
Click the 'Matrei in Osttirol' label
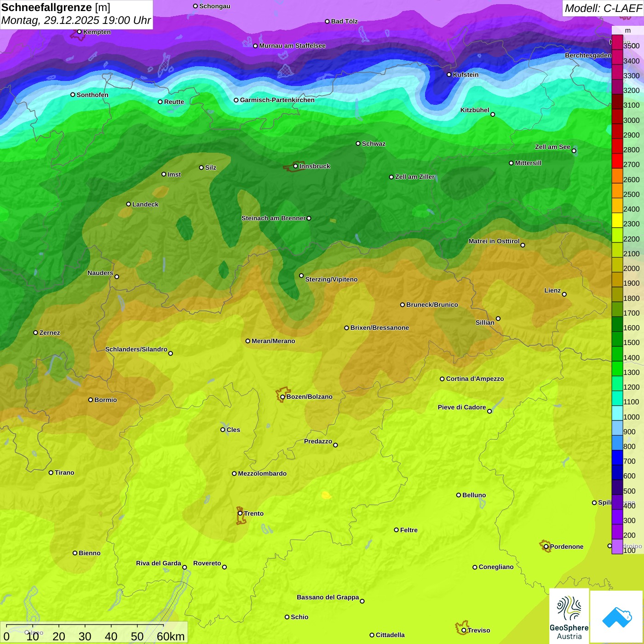point(494,241)
